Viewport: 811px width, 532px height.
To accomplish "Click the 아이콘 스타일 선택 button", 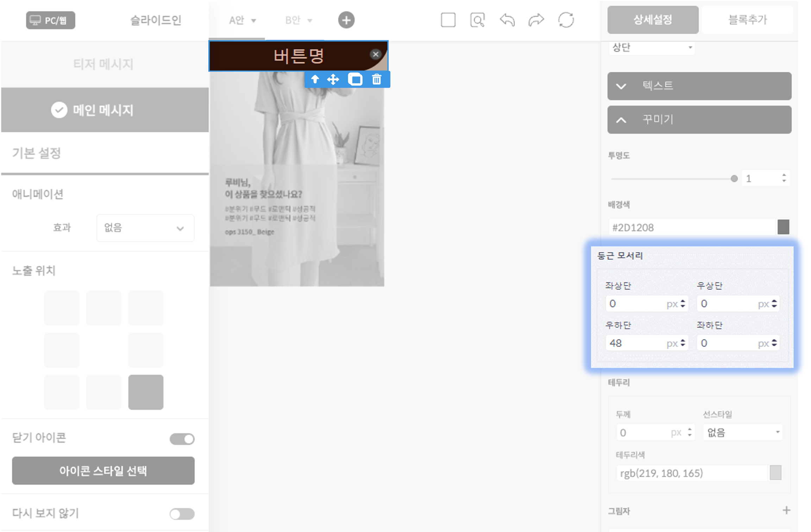I will click(103, 470).
